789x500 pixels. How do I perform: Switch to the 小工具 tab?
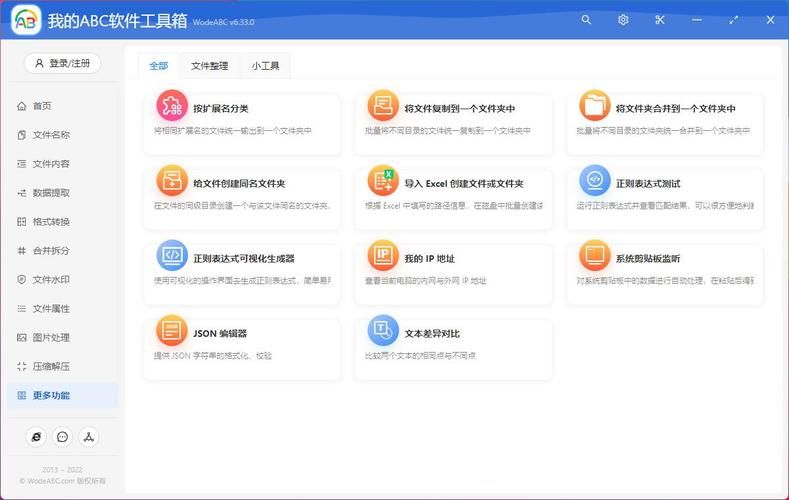[x=265, y=66]
